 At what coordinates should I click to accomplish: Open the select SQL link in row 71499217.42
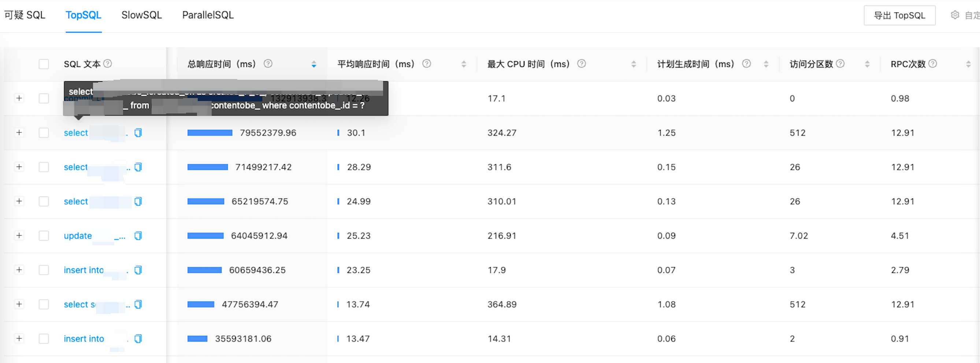pos(97,167)
